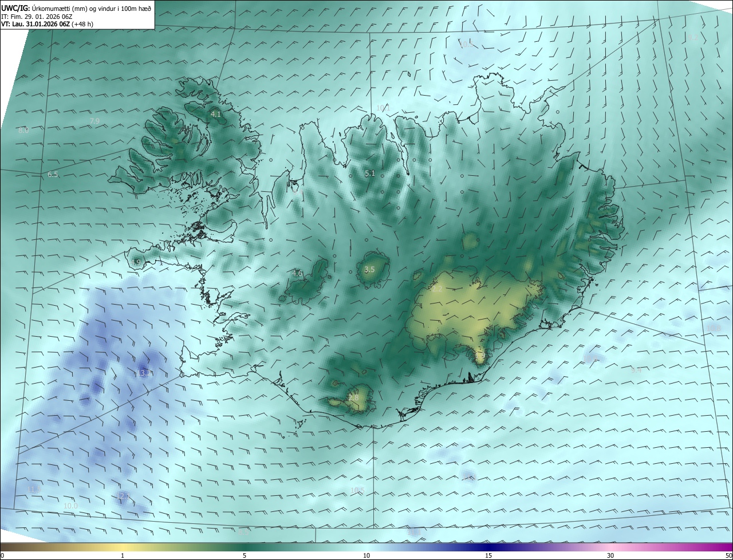Click the 9.4 value southeast of Iceland
The width and height of the screenshot is (733, 560).
636,370
